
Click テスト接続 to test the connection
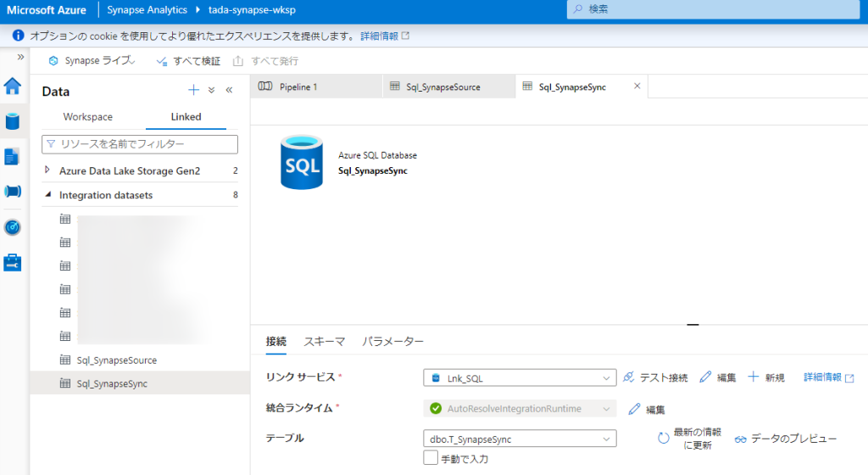655,377
